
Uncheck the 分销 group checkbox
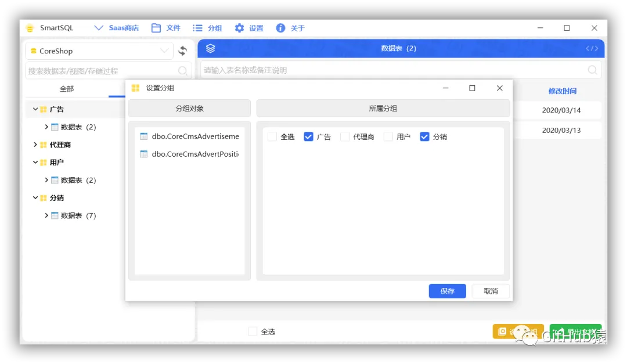[x=424, y=136]
